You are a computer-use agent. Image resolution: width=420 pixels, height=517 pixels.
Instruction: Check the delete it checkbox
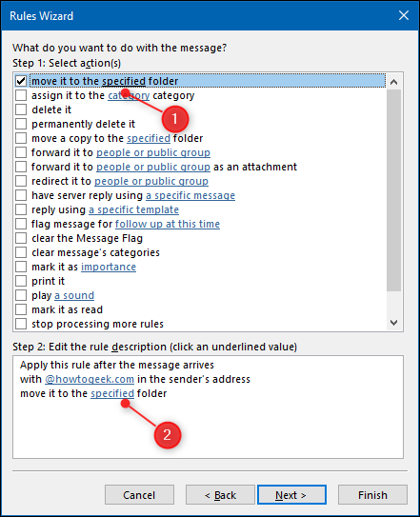tap(21, 109)
